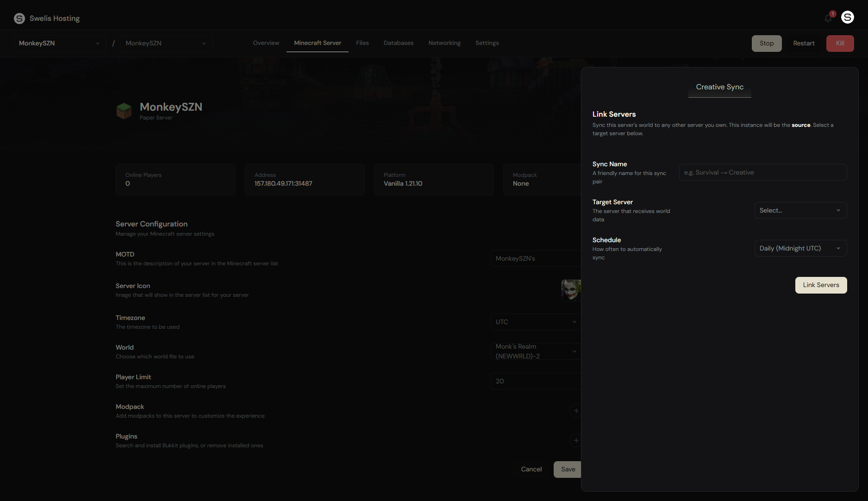This screenshot has height=501, width=868.
Task: Click the Sync Name input field
Action: tap(762, 172)
